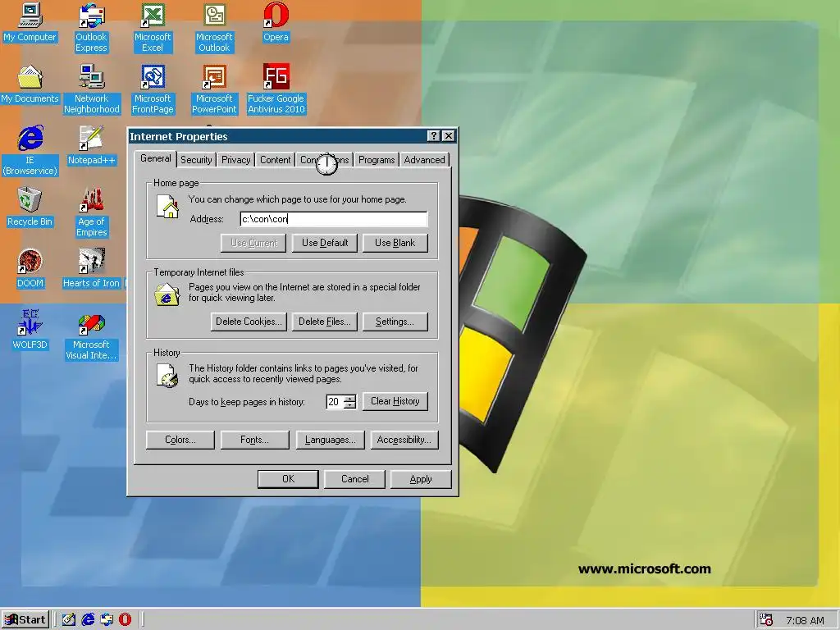Click the Clear History button

395,401
